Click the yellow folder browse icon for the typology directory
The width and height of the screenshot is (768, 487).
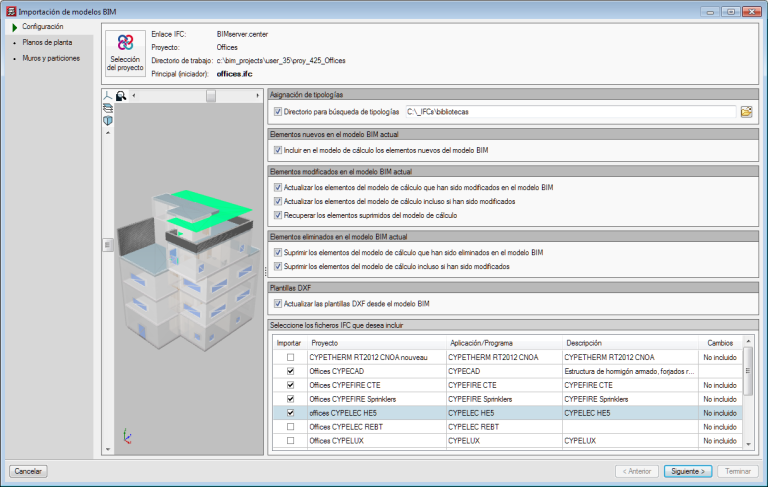[x=746, y=112]
